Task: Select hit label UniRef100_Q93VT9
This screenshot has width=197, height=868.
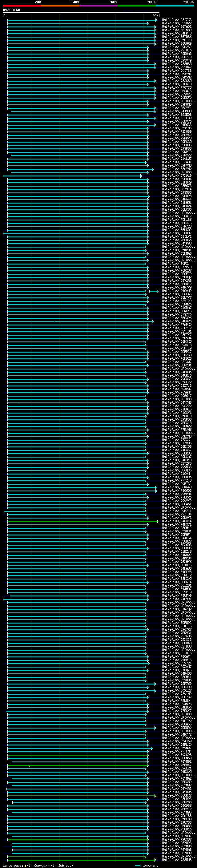Action: [177, 61]
